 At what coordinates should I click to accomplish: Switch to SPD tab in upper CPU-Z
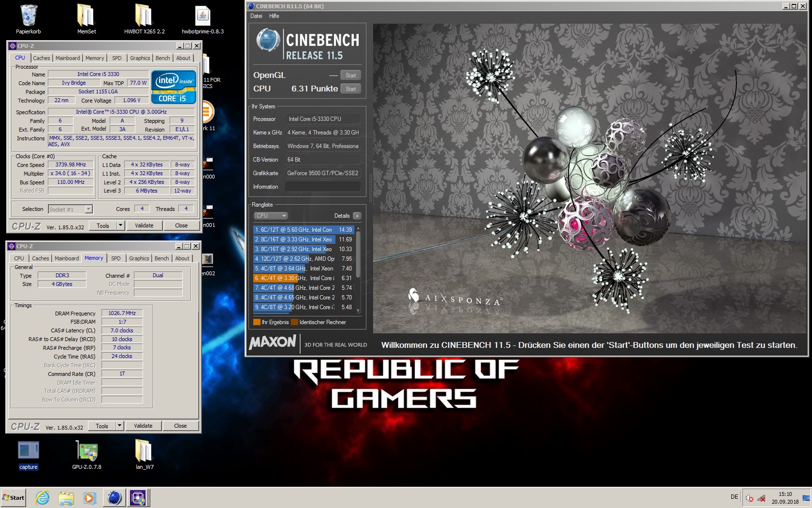click(x=117, y=58)
